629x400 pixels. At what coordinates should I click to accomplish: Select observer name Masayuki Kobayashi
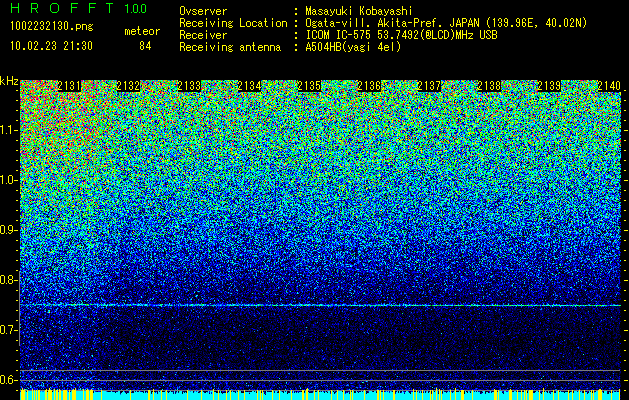(359, 11)
